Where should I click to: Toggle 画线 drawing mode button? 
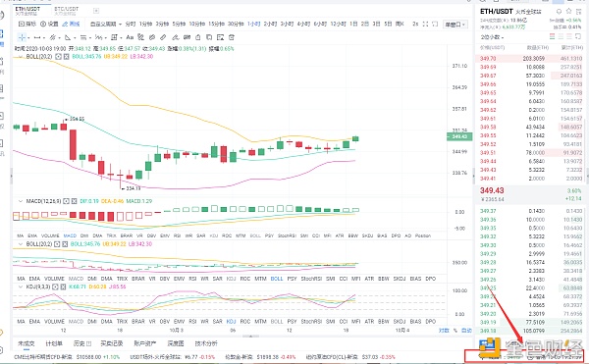[71, 24]
